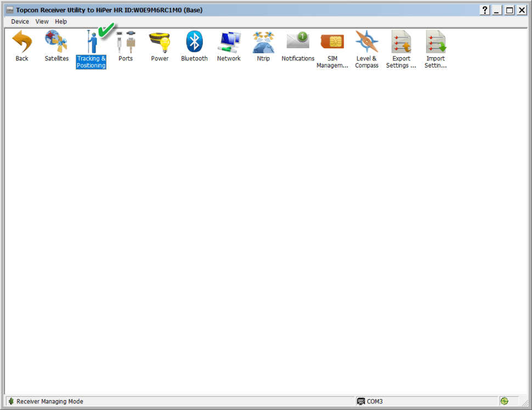Image resolution: width=532 pixels, height=410 pixels.
Task: Click the green status indicator in status bar
Action: coord(505,401)
